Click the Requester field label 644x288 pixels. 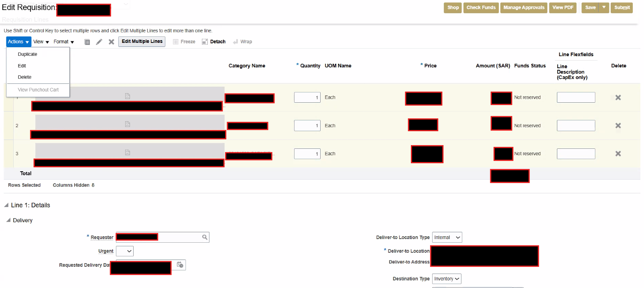[102, 237]
